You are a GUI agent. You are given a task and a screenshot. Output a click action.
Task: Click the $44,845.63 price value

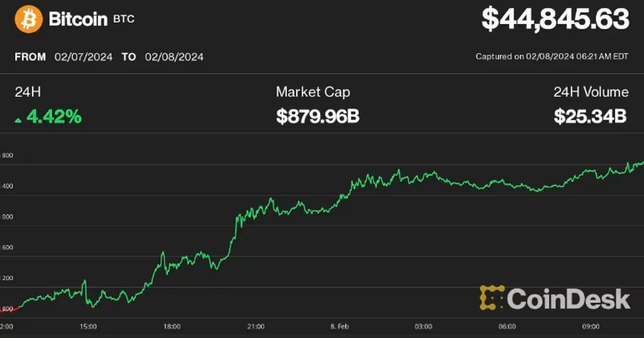point(555,20)
